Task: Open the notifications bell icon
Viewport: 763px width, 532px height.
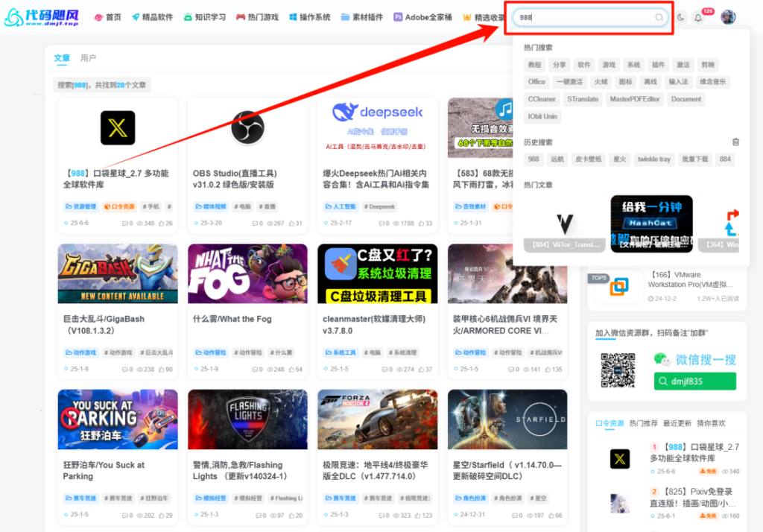Action: (698, 18)
